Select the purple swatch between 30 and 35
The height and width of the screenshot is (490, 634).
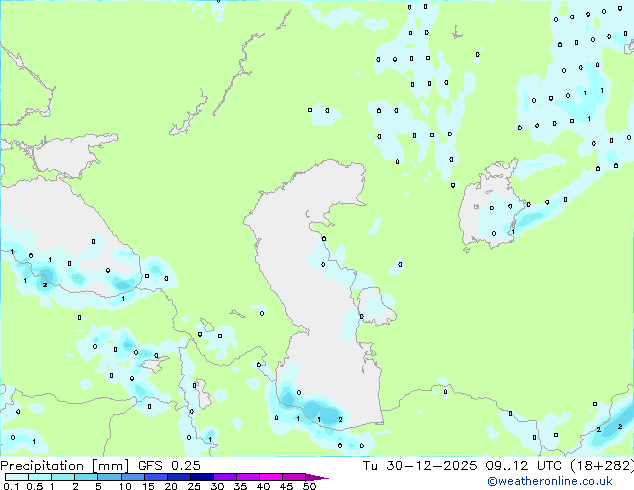click(224, 477)
